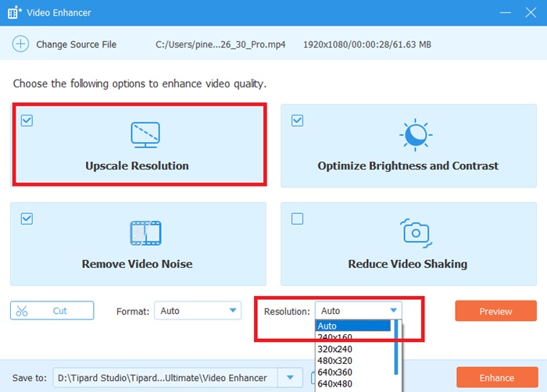Click the Video Enhancer app logo icon

(x=13, y=12)
